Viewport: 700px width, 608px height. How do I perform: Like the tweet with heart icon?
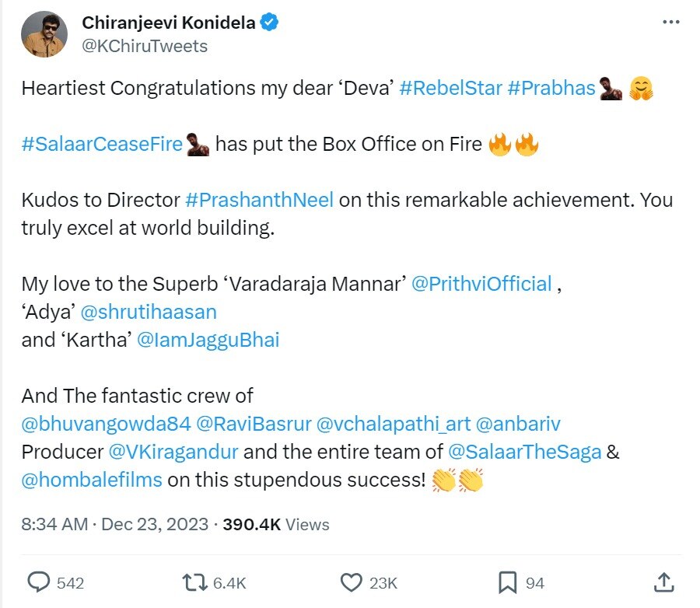pyautogui.click(x=352, y=582)
